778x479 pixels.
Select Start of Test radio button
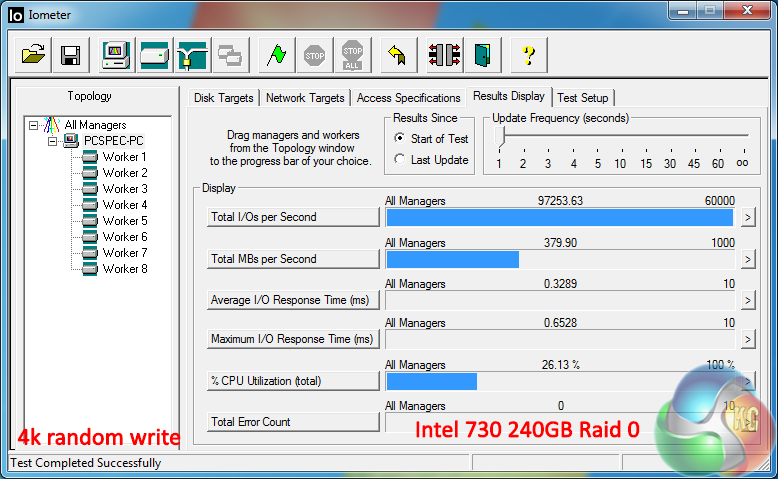[399, 138]
